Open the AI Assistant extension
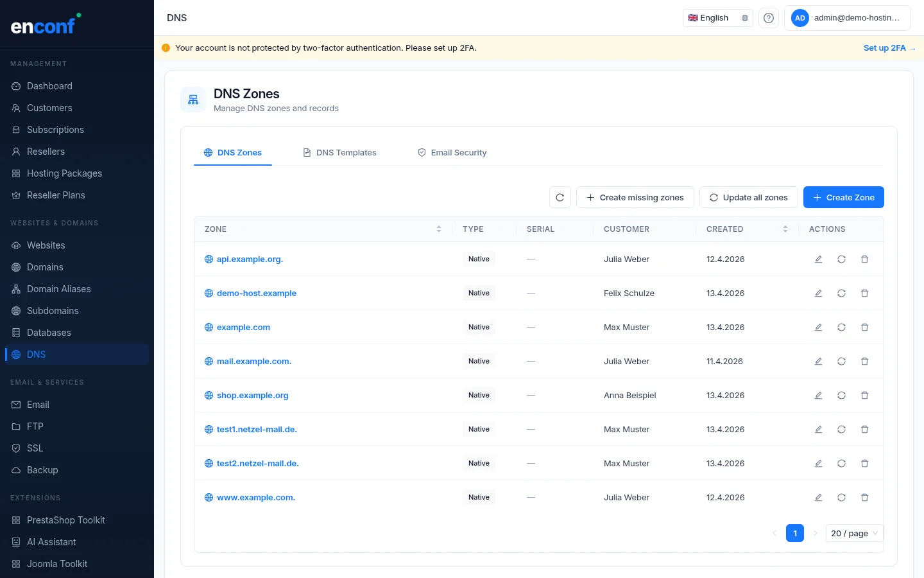 51,542
